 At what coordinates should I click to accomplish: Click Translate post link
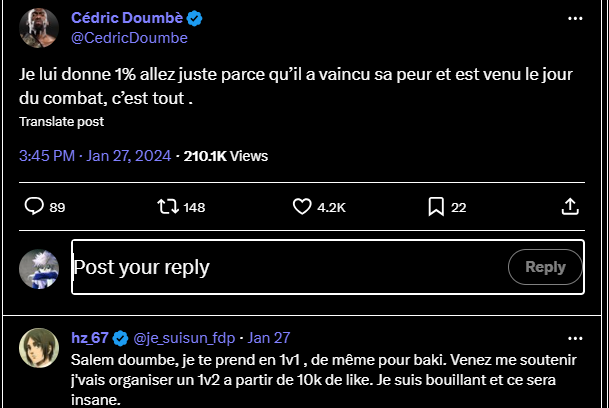[x=61, y=121]
